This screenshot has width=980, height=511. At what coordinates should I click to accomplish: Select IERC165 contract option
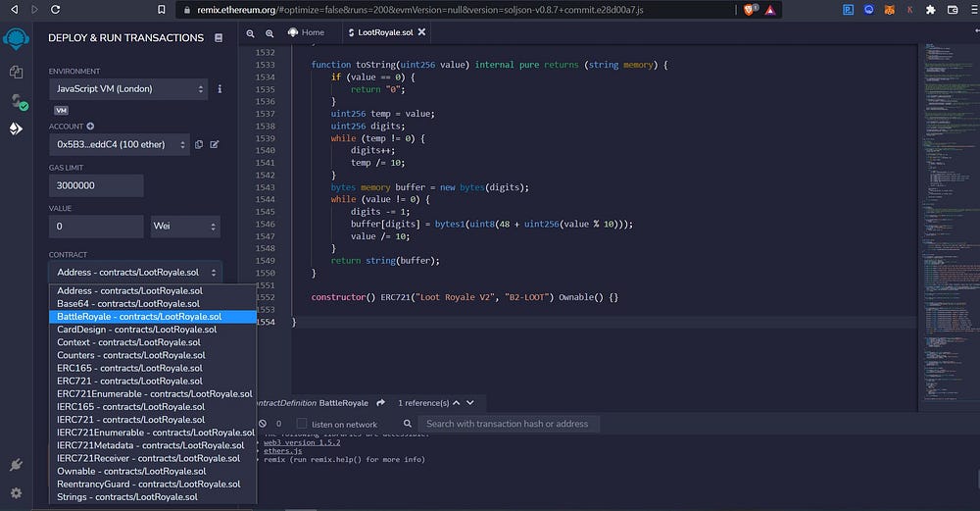pyautogui.click(x=153, y=407)
